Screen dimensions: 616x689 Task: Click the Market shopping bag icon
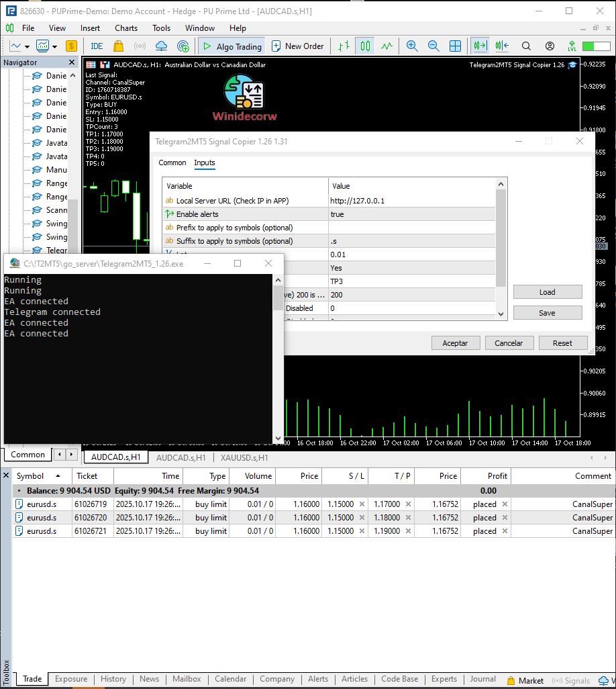pyautogui.click(x=119, y=46)
